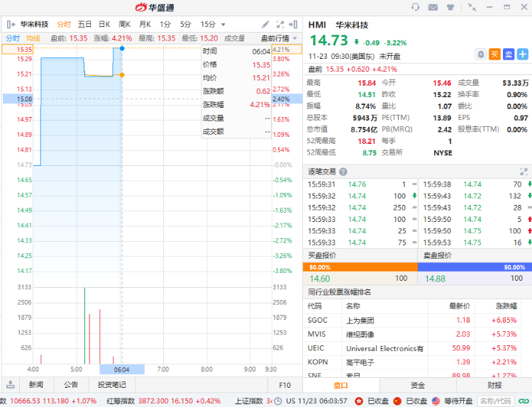
Task: Open the mail messages icon
Action: tap(433, 7)
